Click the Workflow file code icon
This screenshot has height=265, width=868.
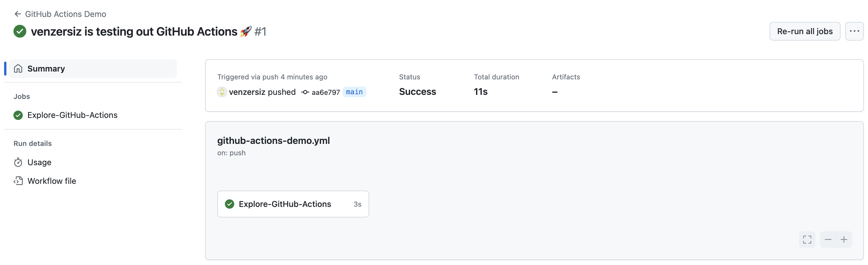[18, 181]
